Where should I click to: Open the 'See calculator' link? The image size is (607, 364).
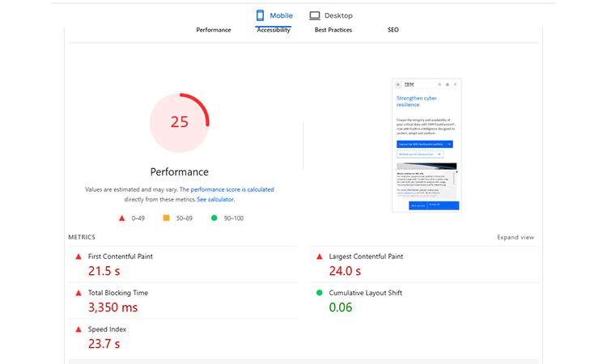[215, 199]
